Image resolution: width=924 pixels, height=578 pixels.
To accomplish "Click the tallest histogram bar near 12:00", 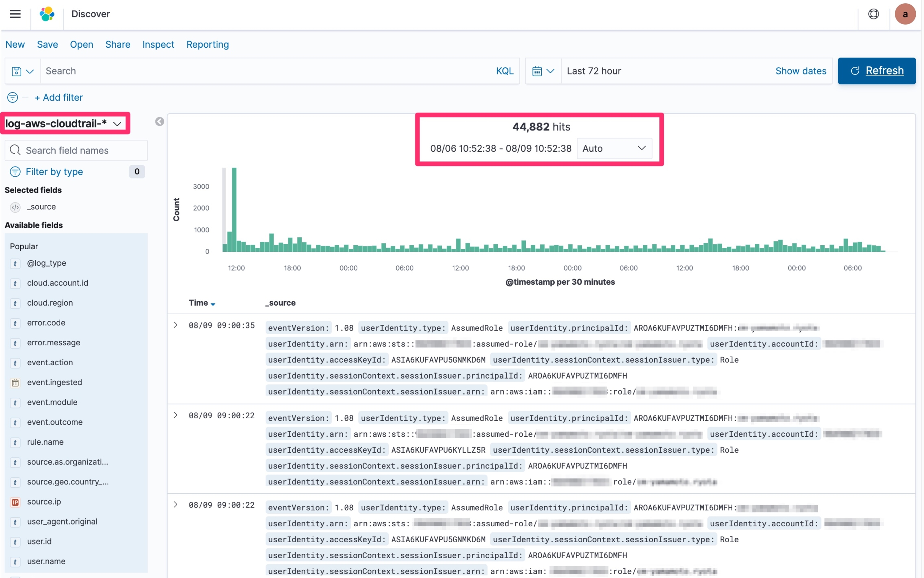I will tap(234, 210).
